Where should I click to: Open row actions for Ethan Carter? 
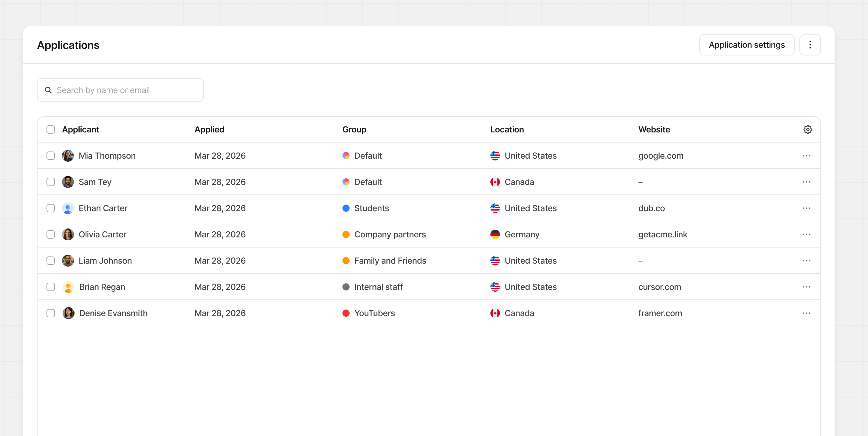806,208
